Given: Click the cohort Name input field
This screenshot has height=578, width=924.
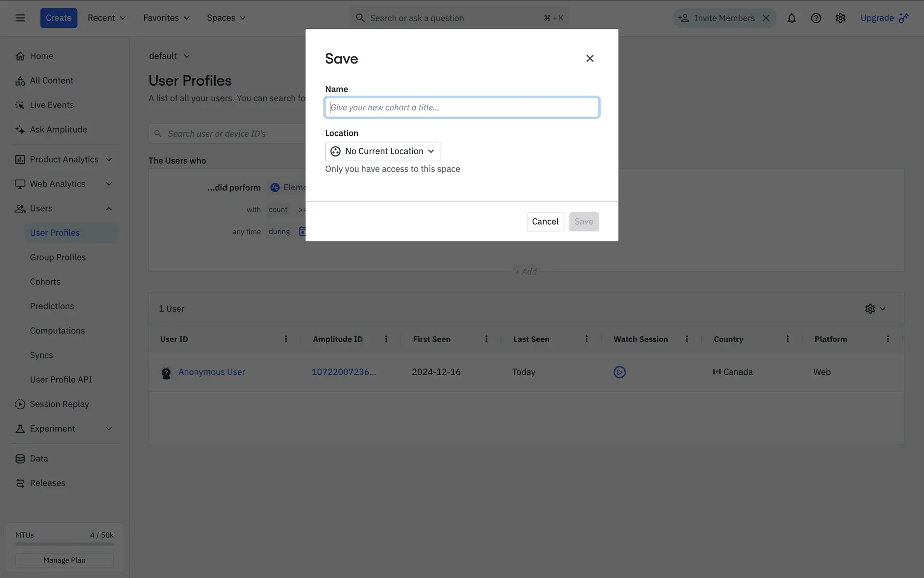Looking at the screenshot, I should point(462,107).
